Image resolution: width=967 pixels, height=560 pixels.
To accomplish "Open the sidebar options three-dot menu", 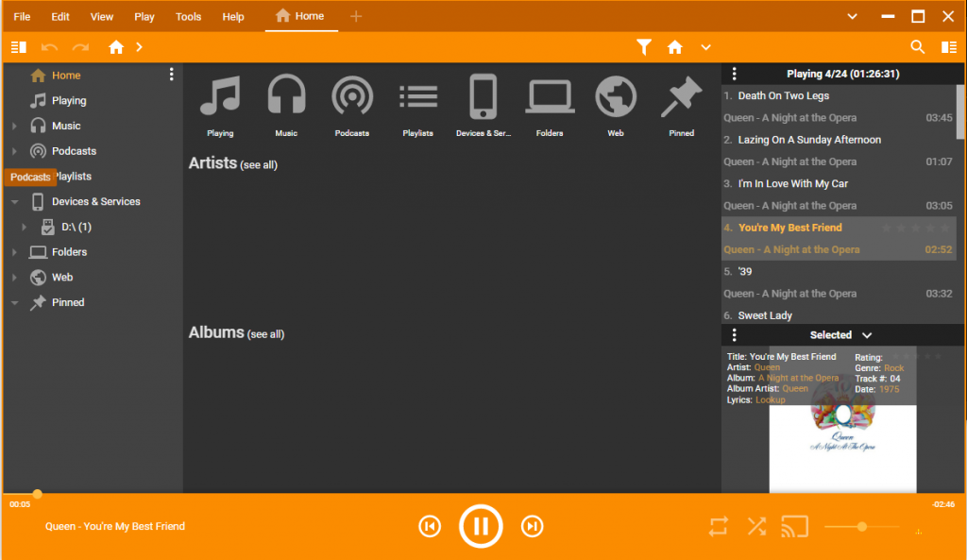I will (x=172, y=75).
